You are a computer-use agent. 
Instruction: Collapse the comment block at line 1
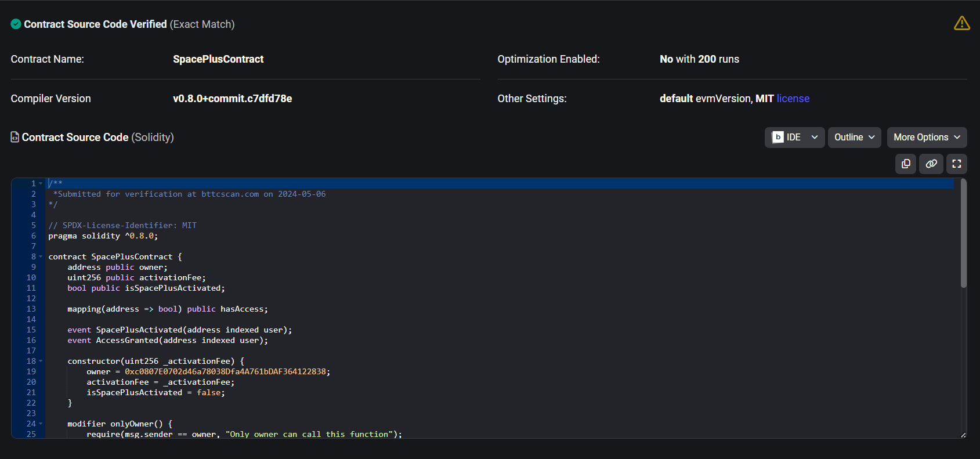click(41, 184)
